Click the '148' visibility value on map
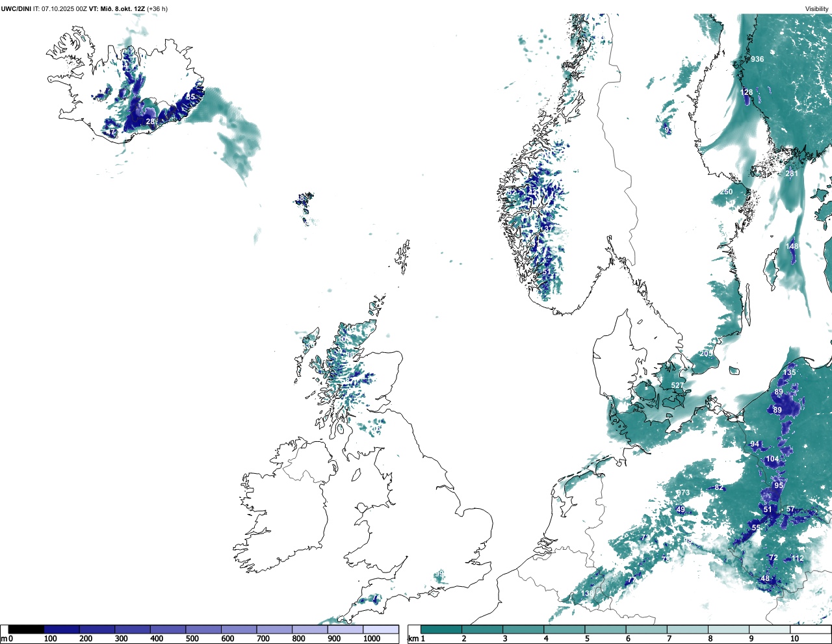Screen dimensions: 832x644 (x=792, y=246)
